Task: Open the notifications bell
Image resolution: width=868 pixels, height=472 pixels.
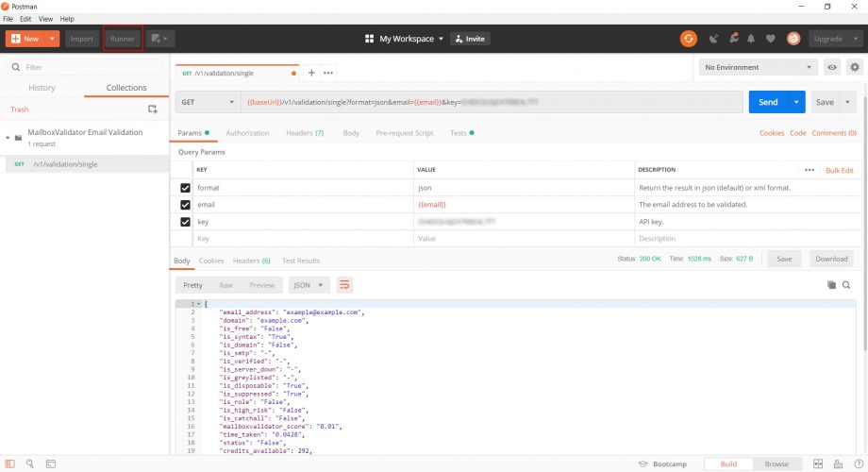Action: click(751, 39)
